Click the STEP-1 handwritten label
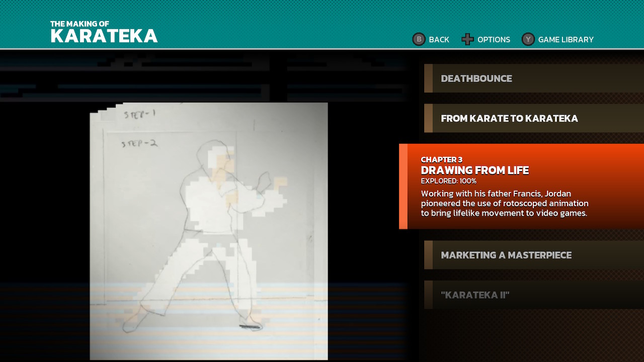 140,114
